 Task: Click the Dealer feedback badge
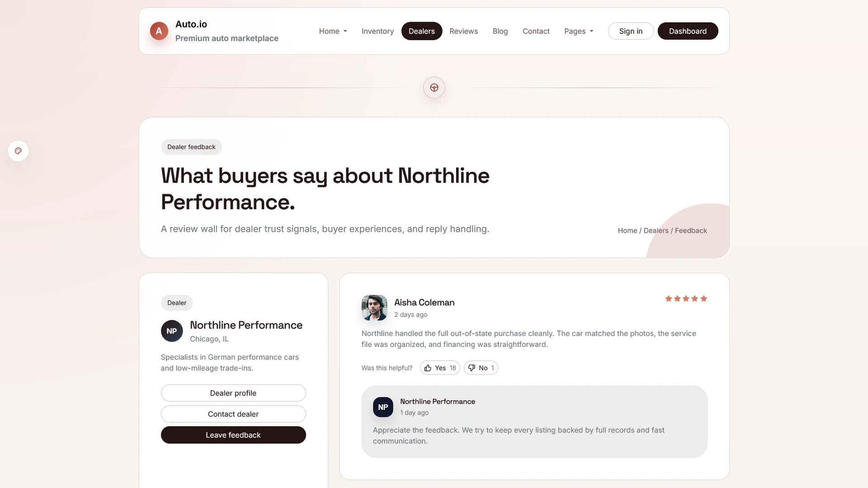point(191,147)
